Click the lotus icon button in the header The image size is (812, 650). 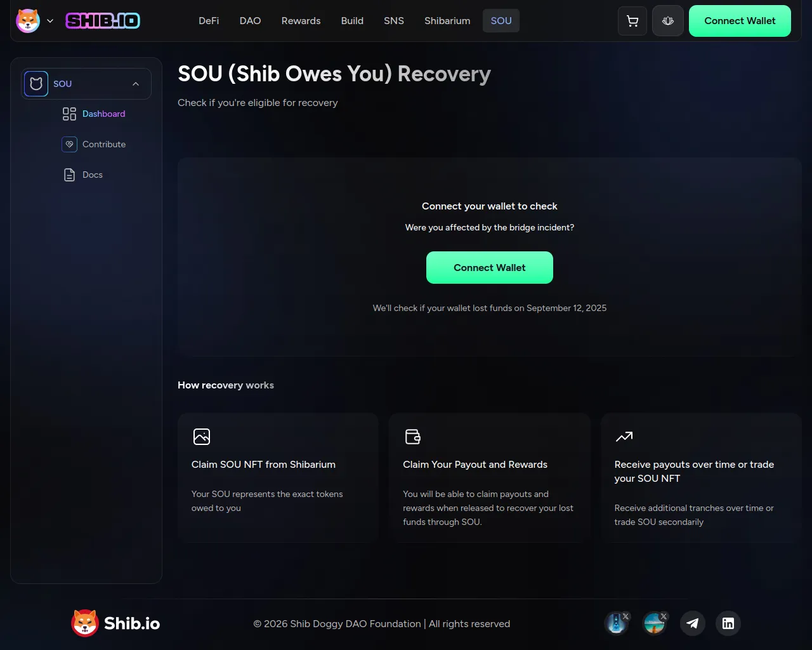click(x=667, y=21)
